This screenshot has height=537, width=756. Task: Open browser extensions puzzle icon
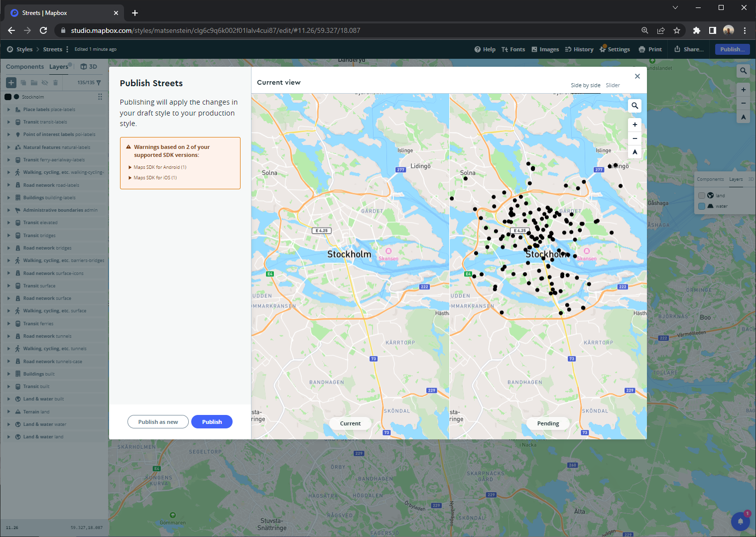(x=696, y=30)
